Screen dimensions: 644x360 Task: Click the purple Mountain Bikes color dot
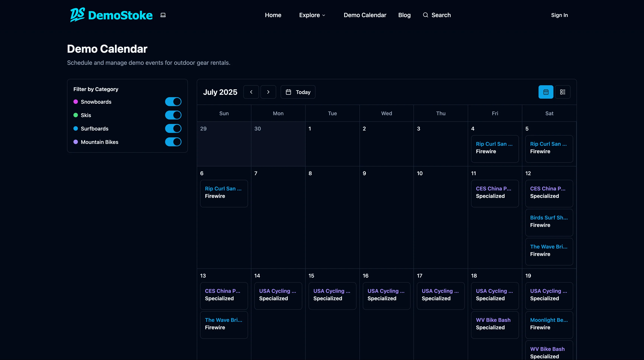point(75,142)
